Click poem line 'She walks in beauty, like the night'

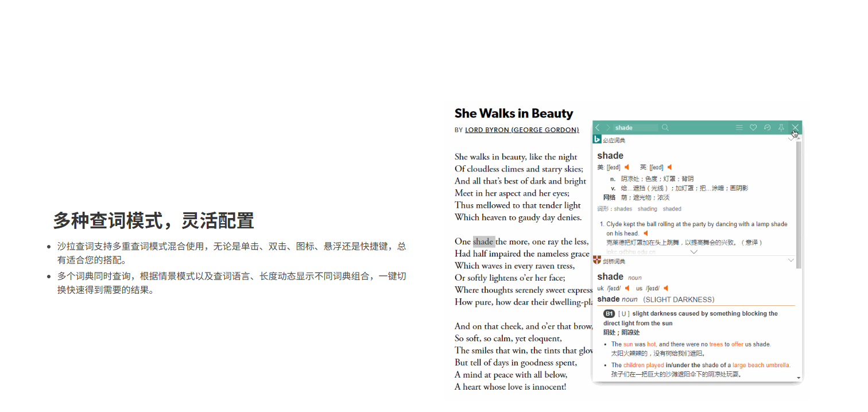click(516, 157)
